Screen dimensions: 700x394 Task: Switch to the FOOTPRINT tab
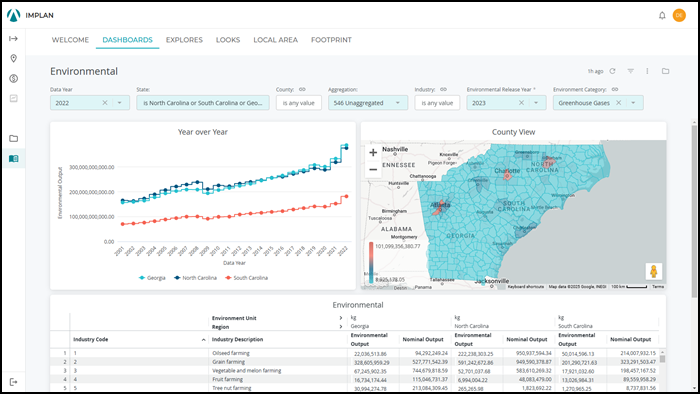(331, 40)
